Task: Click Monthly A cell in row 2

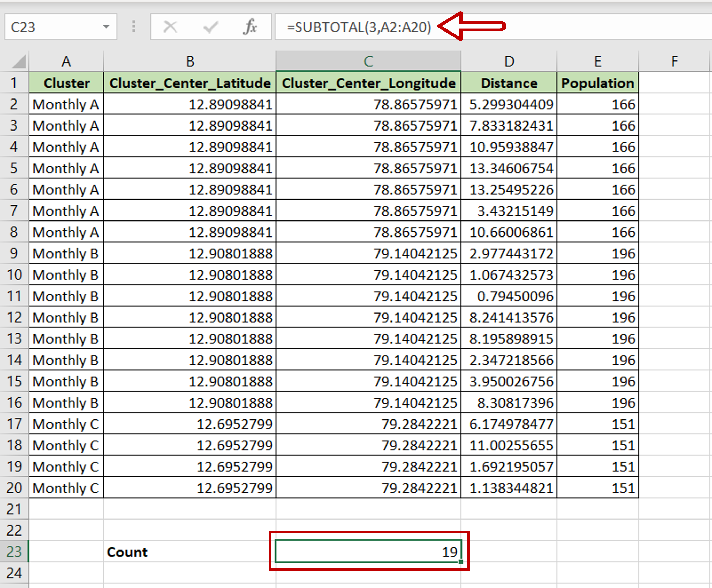Action: pos(66,104)
